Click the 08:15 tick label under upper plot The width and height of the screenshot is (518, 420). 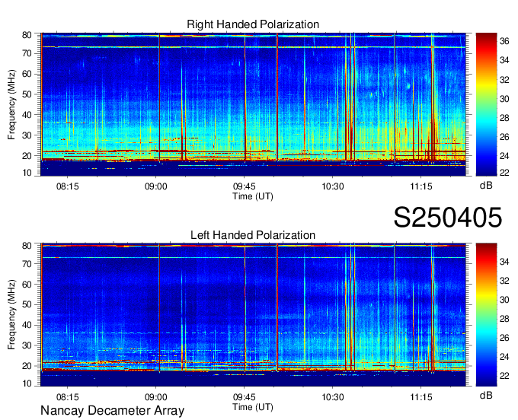pyautogui.click(x=67, y=186)
